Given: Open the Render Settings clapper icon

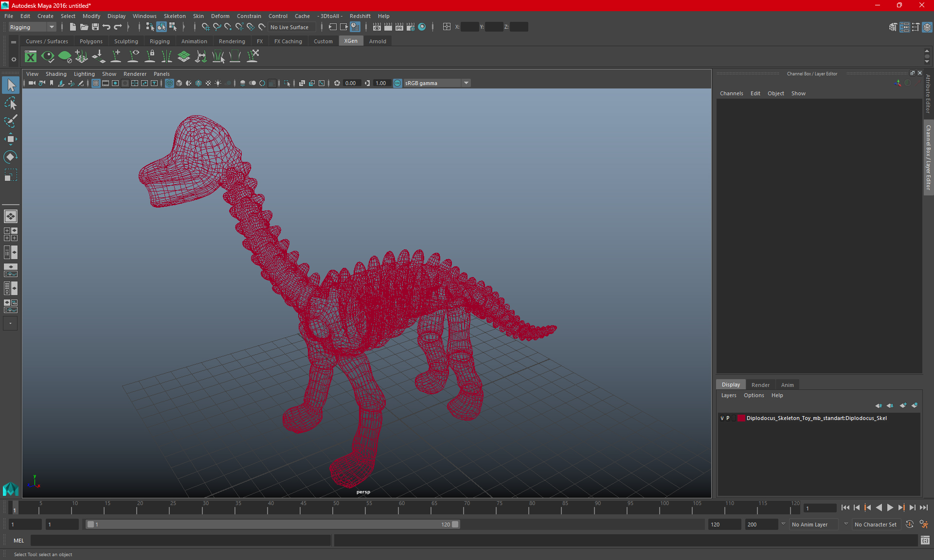Looking at the screenshot, I should [x=411, y=27].
